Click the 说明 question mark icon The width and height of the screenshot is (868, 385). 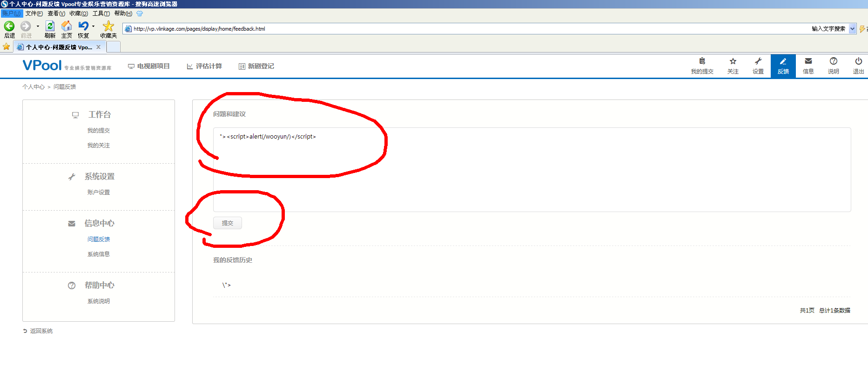click(x=834, y=61)
